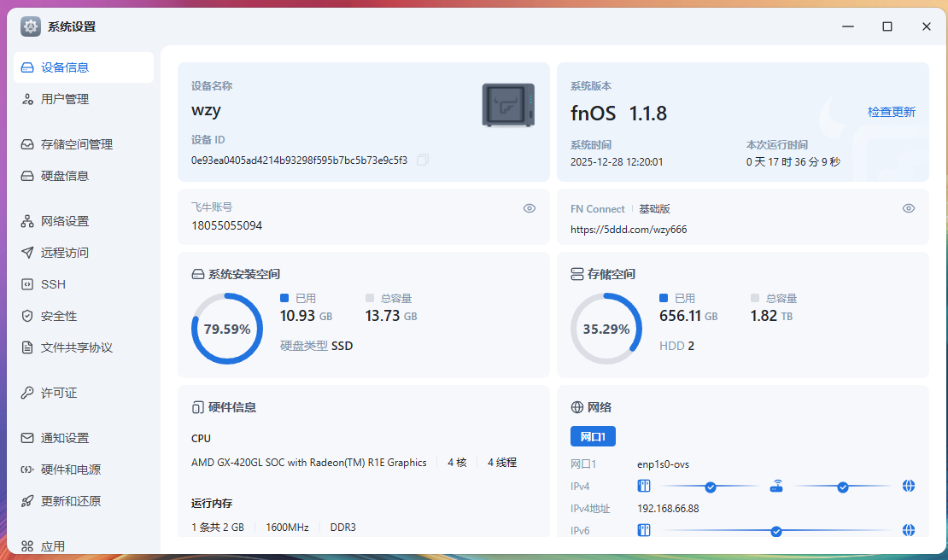The width and height of the screenshot is (948, 560).
Task: Toggle the IPv6 network connection status
Action: tap(775, 530)
